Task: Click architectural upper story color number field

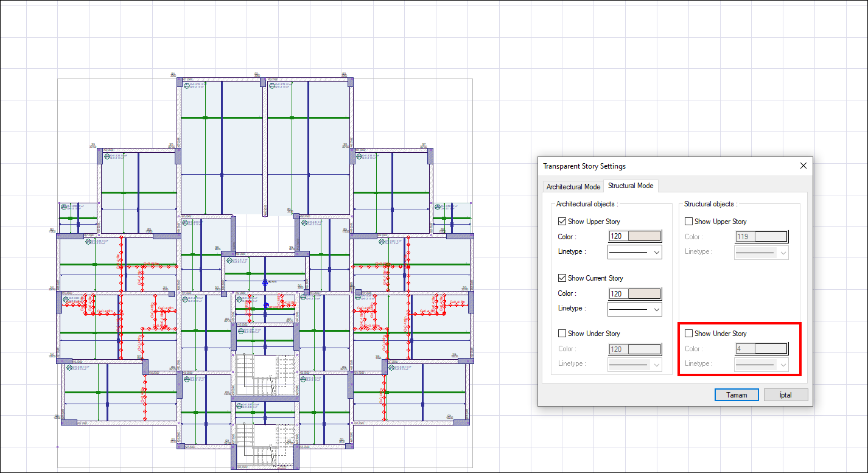Action: 617,237
